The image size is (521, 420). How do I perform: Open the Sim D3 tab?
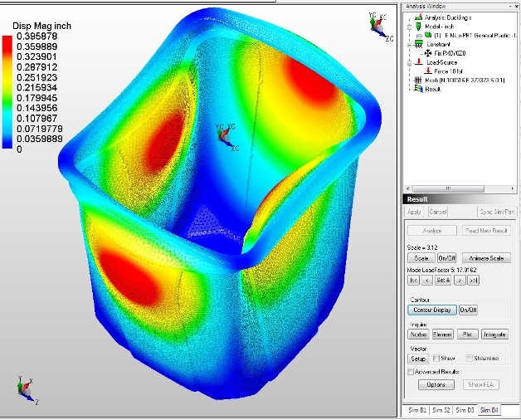(x=465, y=410)
